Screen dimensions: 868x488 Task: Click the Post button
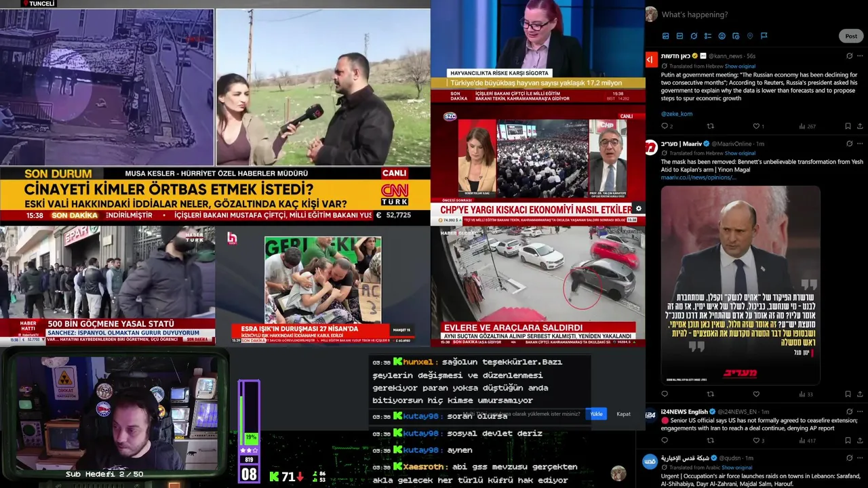[851, 36]
